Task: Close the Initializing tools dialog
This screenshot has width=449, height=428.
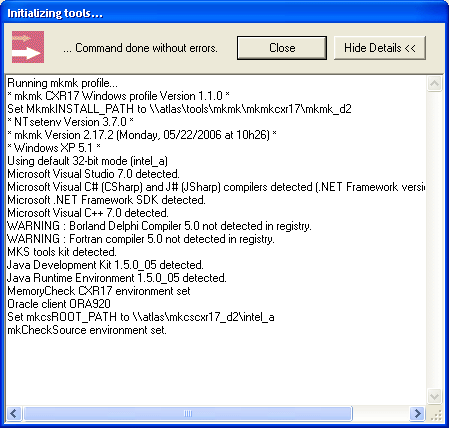Action: 282,48
